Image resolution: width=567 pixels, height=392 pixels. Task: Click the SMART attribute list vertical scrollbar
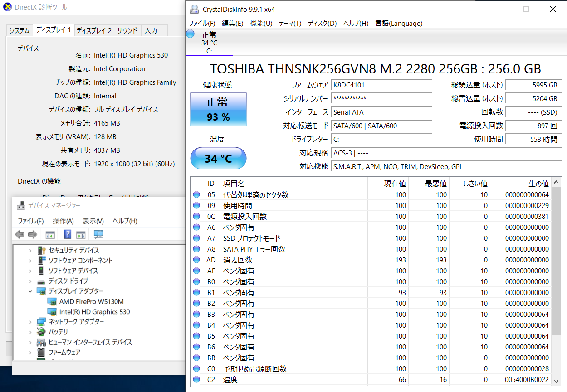click(x=556, y=283)
